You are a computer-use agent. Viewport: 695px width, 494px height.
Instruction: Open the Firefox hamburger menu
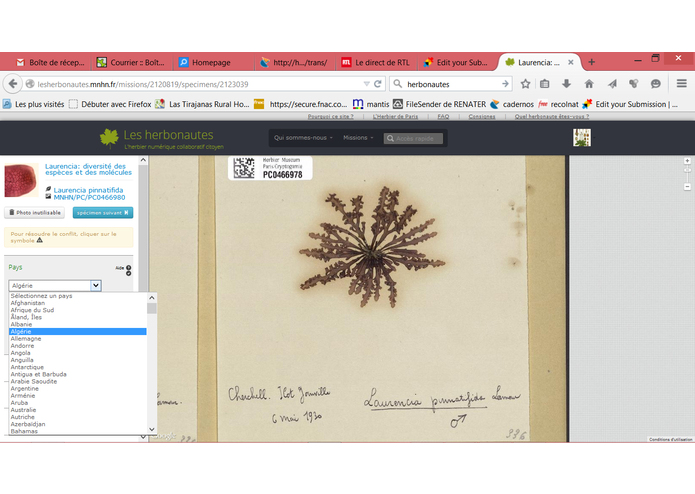point(682,83)
